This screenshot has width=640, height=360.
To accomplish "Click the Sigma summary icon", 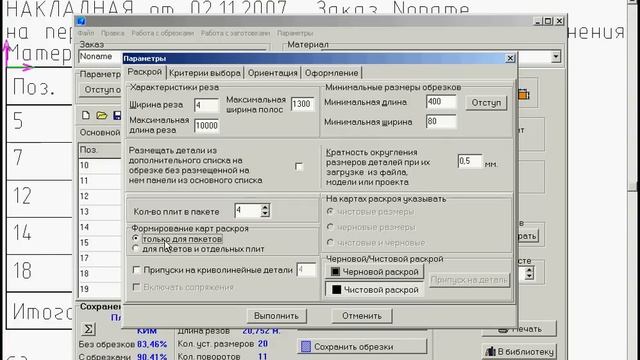I will 88,329.
